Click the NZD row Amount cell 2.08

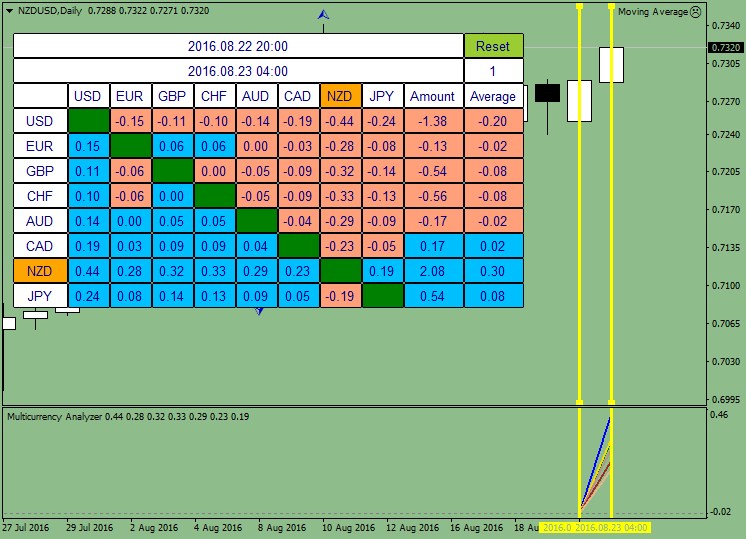click(433, 271)
